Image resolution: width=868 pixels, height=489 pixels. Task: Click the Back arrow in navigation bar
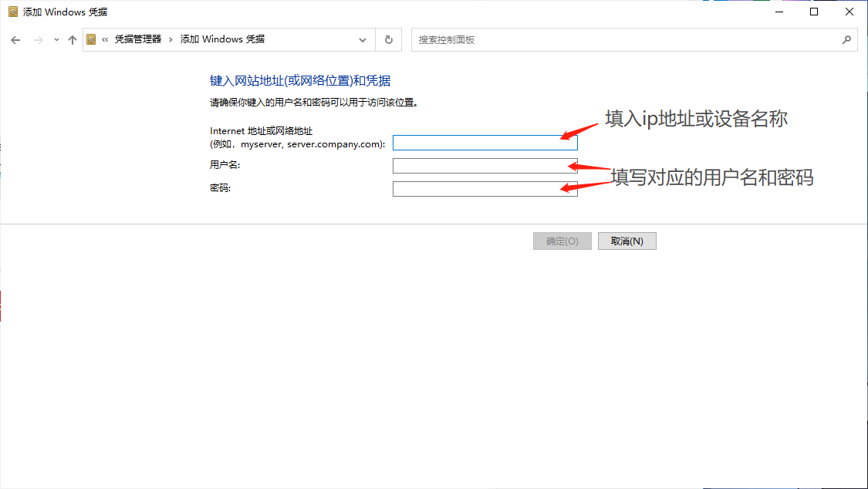(x=15, y=40)
